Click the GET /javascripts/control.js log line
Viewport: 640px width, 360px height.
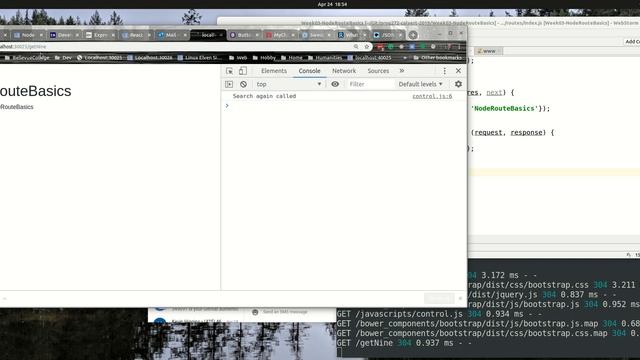(439, 314)
